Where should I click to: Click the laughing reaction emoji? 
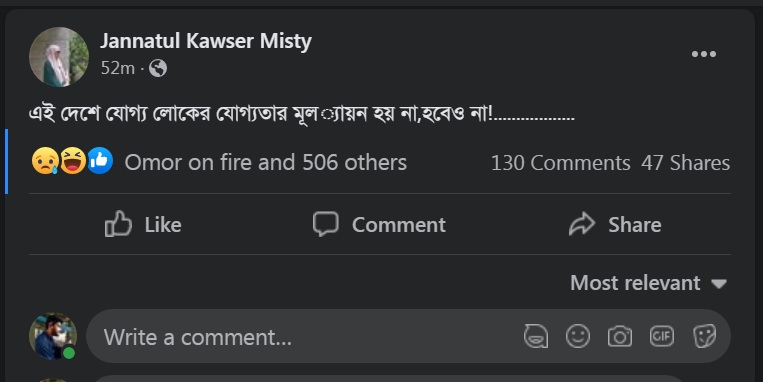tap(73, 161)
